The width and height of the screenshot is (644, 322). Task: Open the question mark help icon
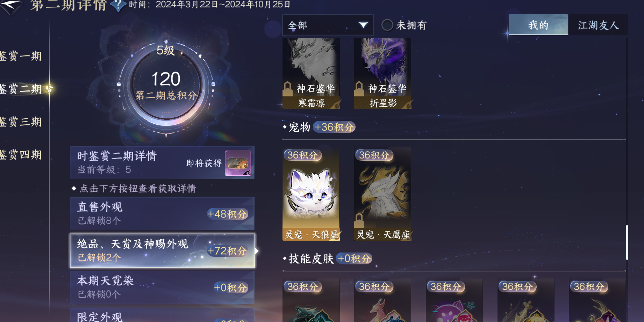click(119, 5)
